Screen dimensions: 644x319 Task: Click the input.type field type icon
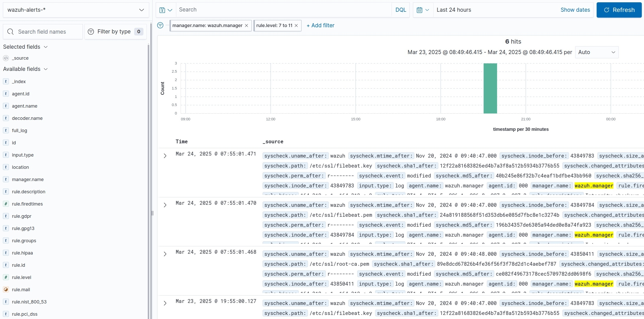[6, 155]
